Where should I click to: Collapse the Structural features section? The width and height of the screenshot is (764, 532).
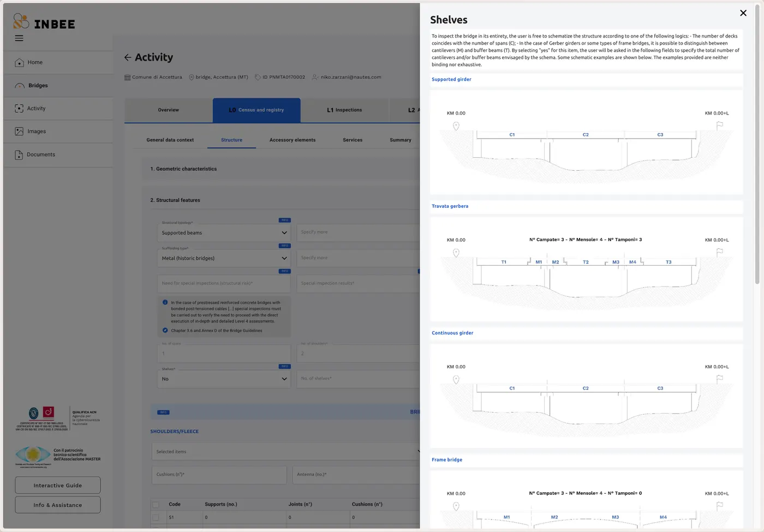(281, 200)
